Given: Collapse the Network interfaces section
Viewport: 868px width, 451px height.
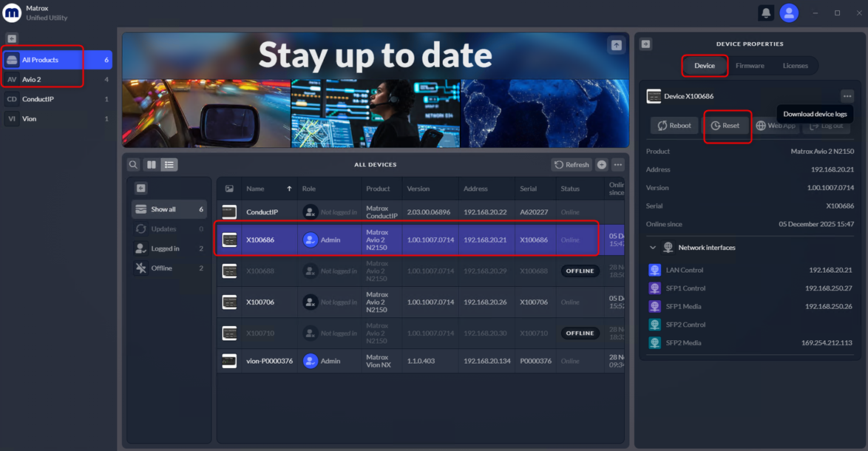Looking at the screenshot, I should click(653, 248).
